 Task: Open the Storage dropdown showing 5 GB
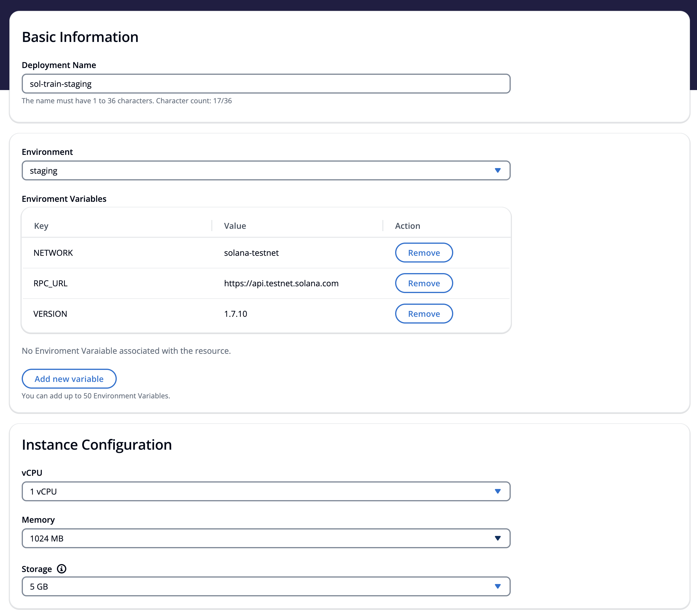click(266, 586)
